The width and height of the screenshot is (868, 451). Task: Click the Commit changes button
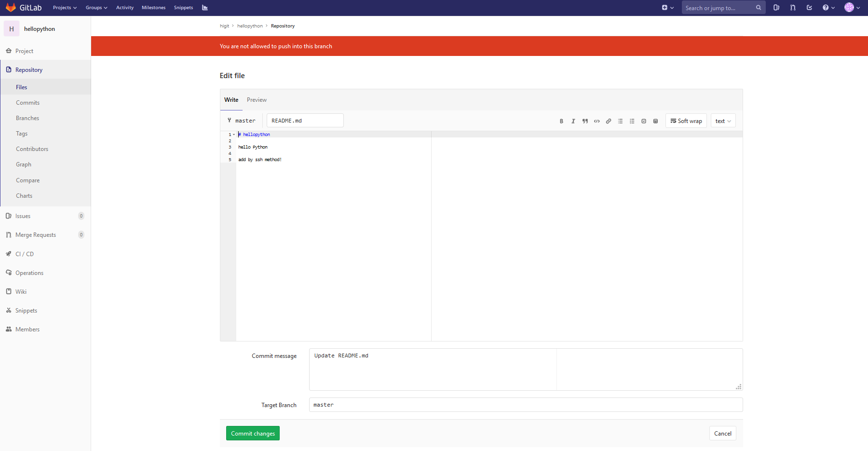click(253, 433)
